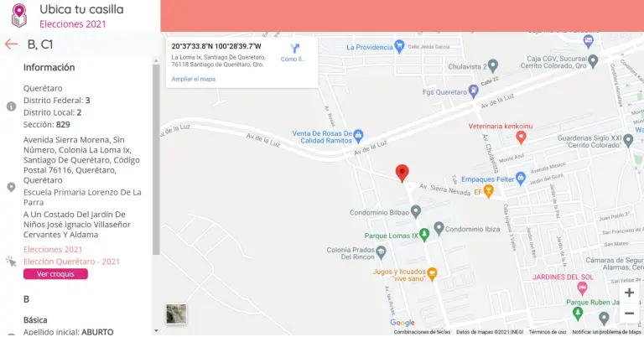Click the red location marker on the map
Viewport: 644px width, 337px height.
point(402,174)
